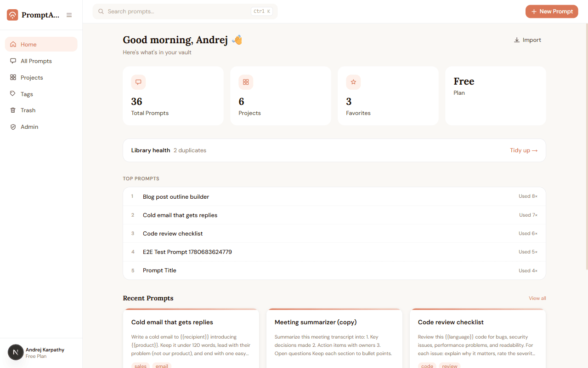The height and width of the screenshot is (368, 588).
Task: Click the Free Plan card
Action: pyautogui.click(x=496, y=96)
